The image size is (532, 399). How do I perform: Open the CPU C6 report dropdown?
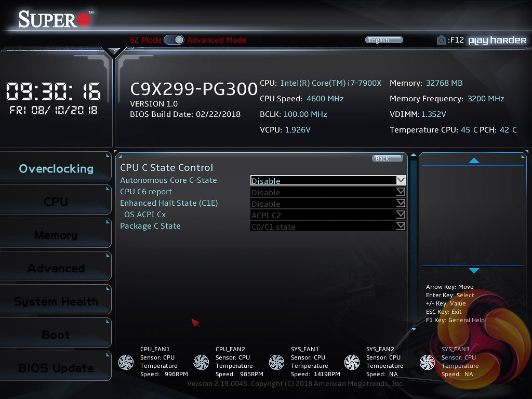coord(328,192)
